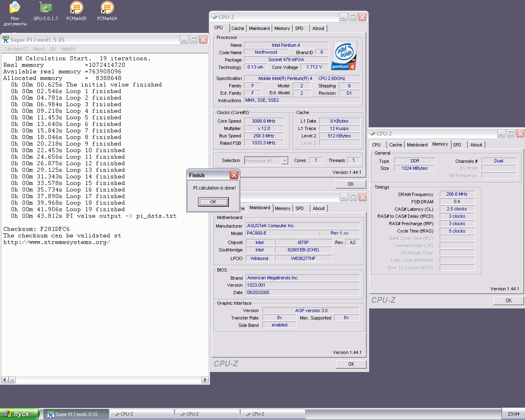Click the FSB:DRAM 5:4 value
The width and height of the screenshot is (525, 420).
457,201
